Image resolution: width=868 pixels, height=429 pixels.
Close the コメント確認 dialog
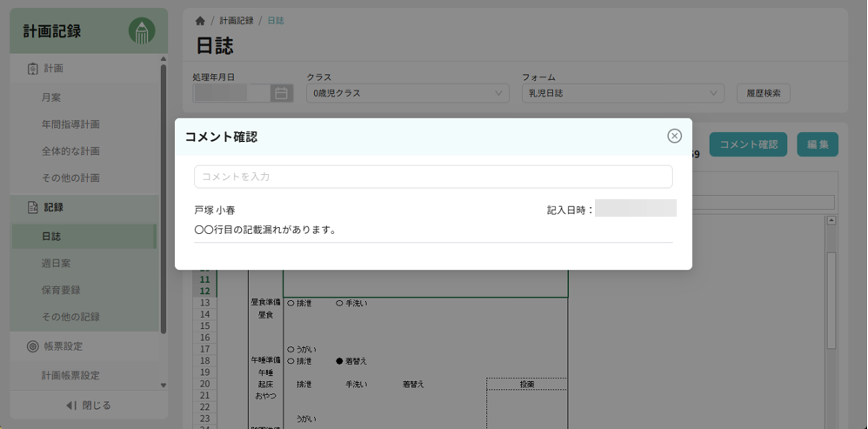tap(674, 136)
